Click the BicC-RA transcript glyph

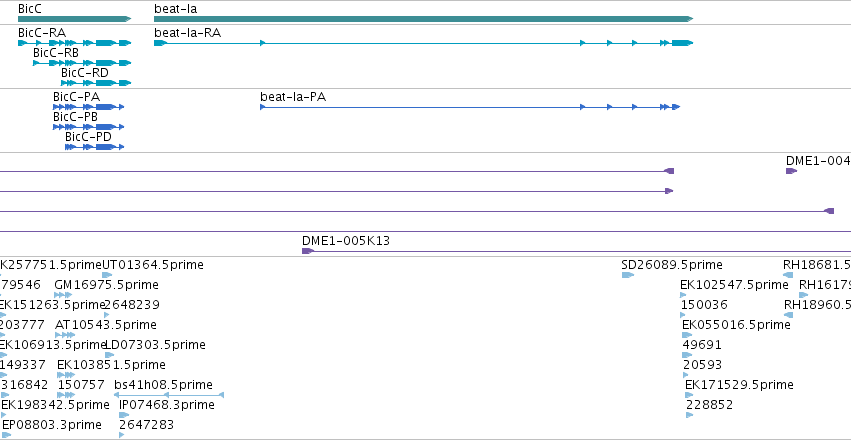point(74,43)
